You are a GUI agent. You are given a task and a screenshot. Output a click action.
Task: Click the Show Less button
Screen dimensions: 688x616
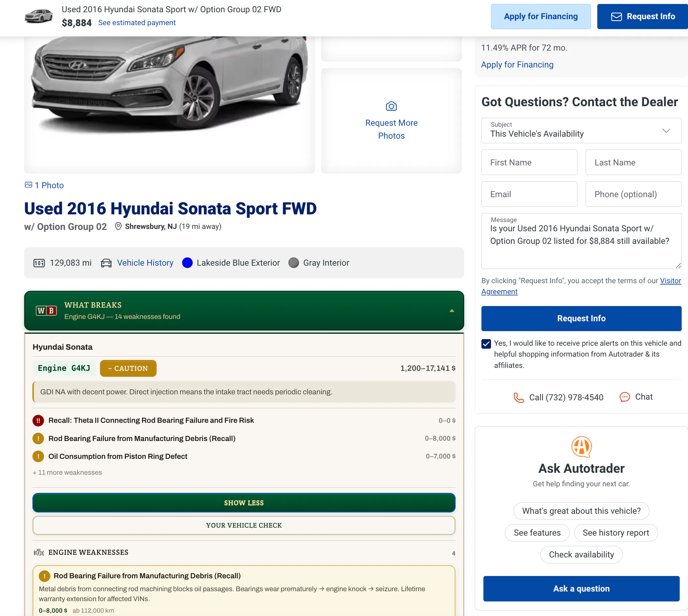pos(244,503)
